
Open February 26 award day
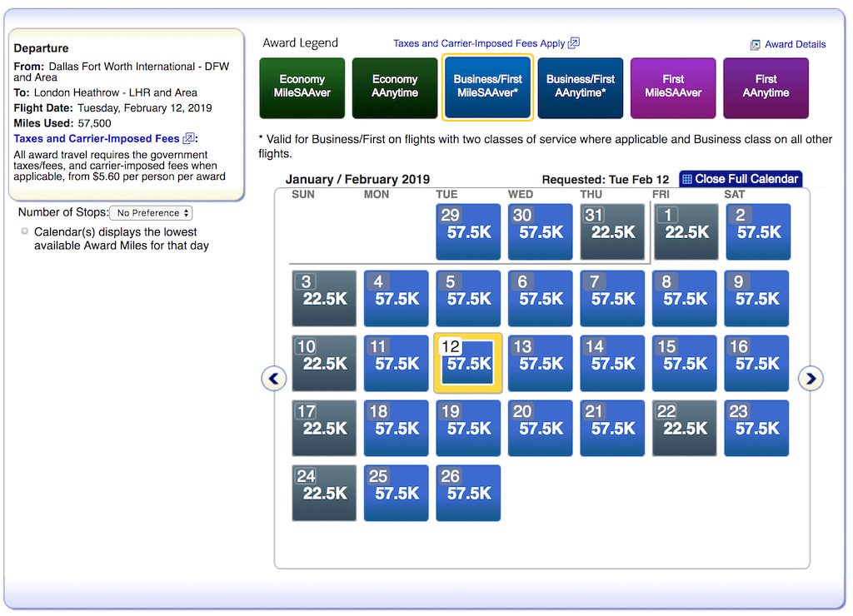tap(468, 493)
